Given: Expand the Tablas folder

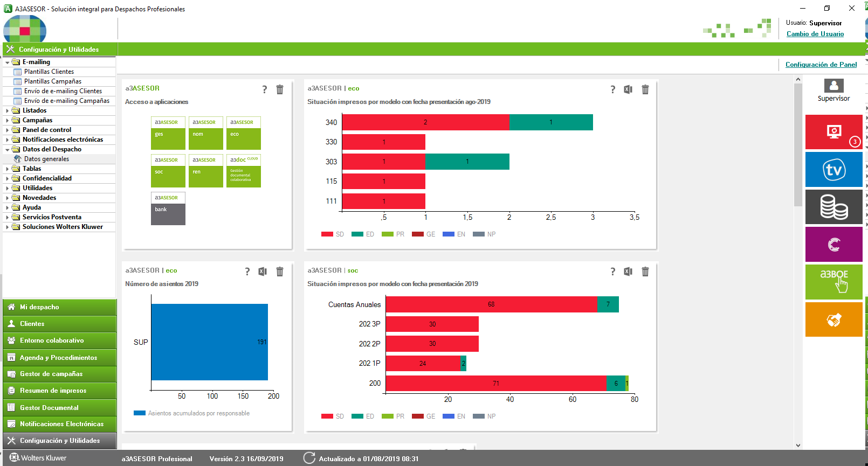Looking at the screenshot, I should (7, 169).
